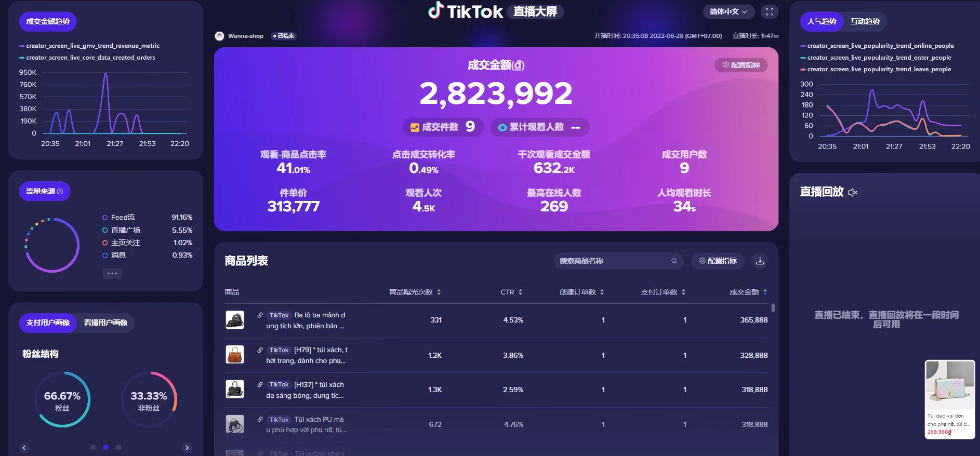Click the [H137] black bag thumbnail

[x=235, y=390]
